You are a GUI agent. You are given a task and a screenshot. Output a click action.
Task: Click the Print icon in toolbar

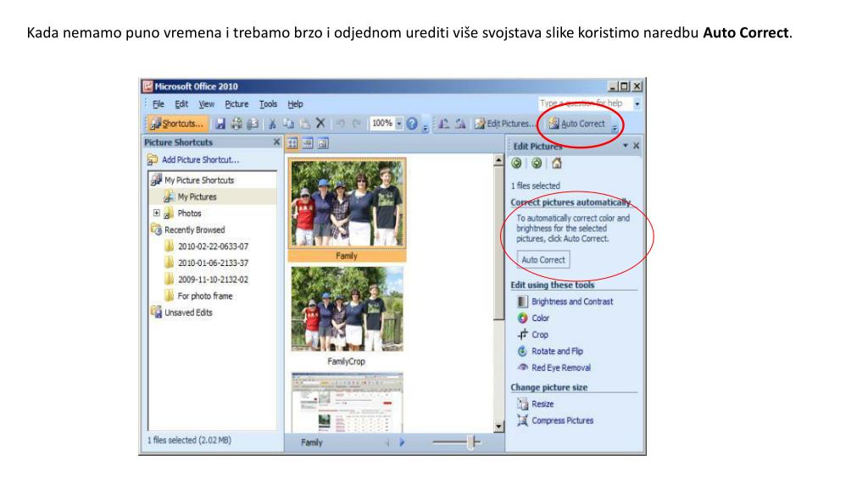click(x=236, y=124)
